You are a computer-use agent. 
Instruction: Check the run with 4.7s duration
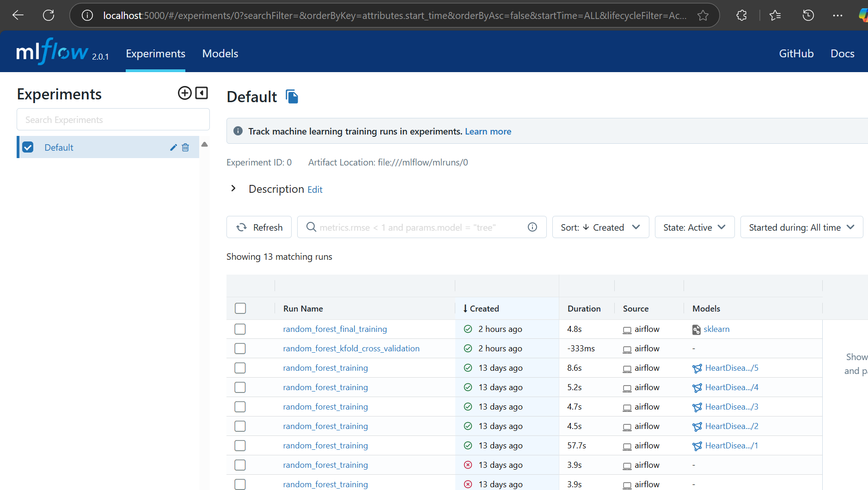(240, 407)
